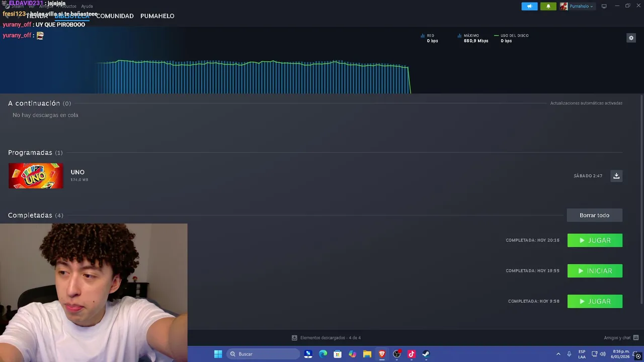The image size is (644, 362).
Task: Open network settings tray icon
Action: (x=594, y=354)
